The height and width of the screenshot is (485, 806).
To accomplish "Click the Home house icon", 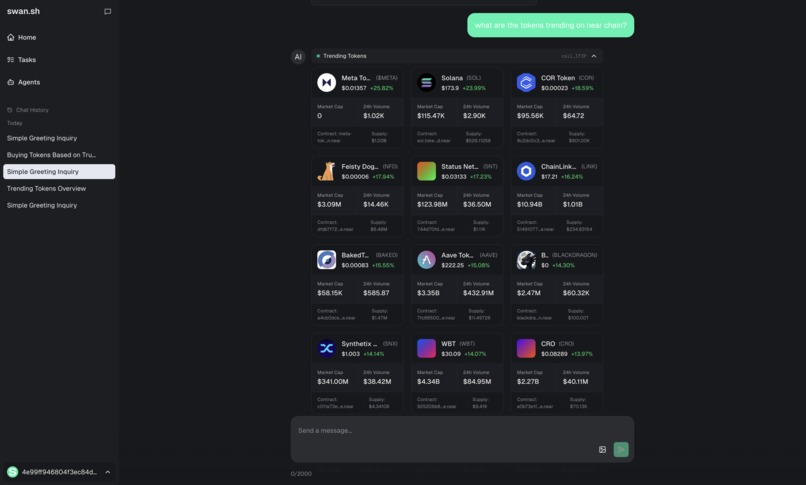I will (11, 37).
